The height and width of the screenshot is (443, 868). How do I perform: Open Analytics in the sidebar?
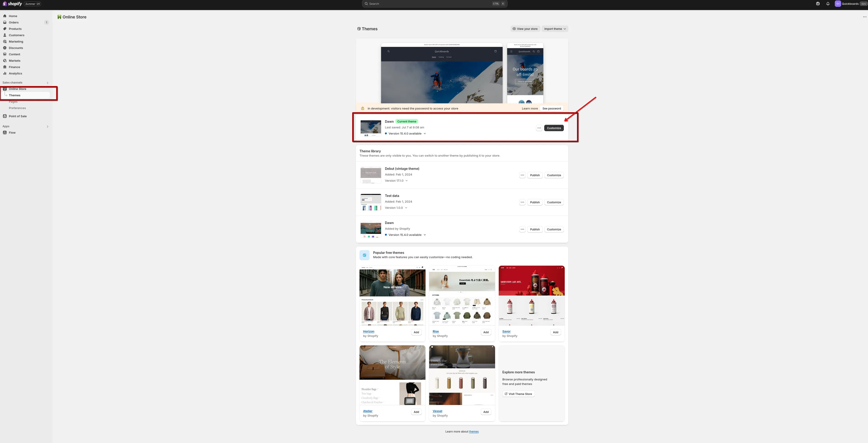click(15, 74)
